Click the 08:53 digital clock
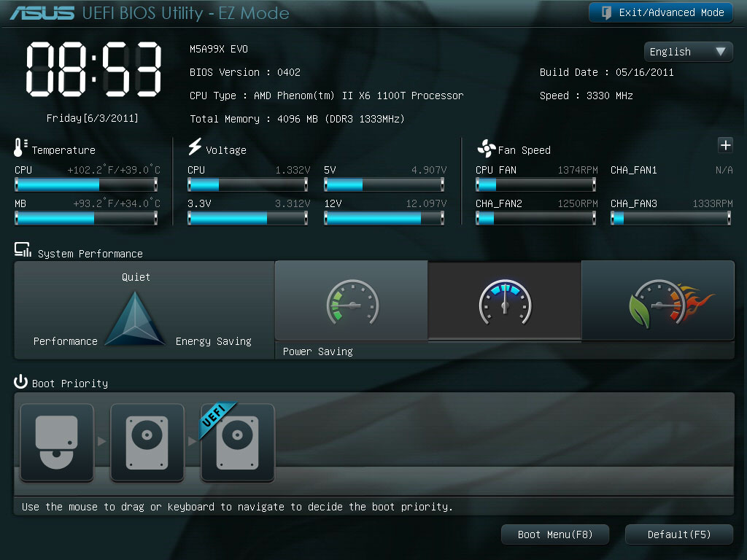The image size is (747, 560). point(93,69)
